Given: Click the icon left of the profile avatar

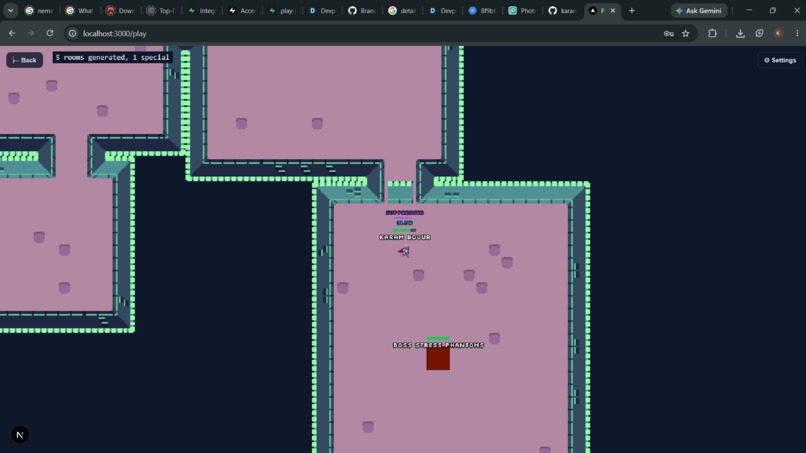Looking at the screenshot, I should click(759, 33).
